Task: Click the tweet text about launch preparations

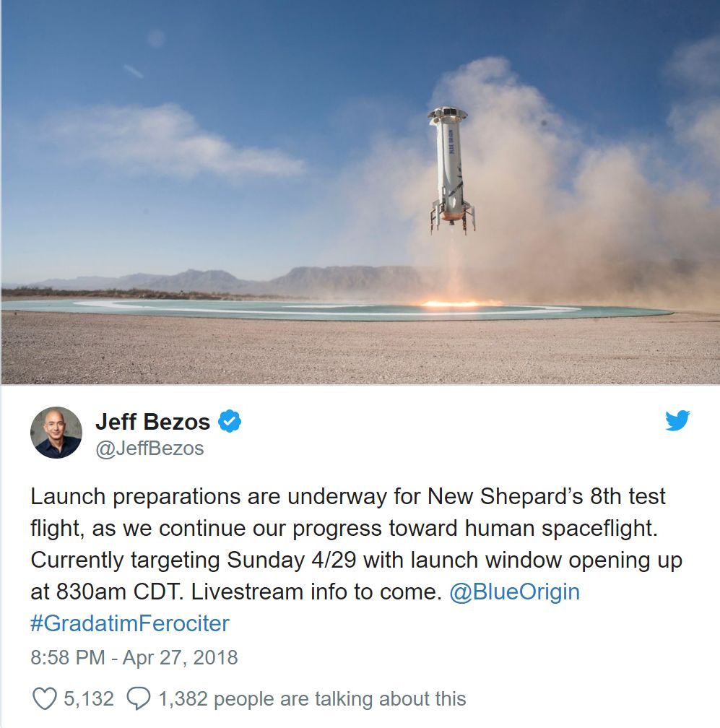Action: click(x=356, y=544)
